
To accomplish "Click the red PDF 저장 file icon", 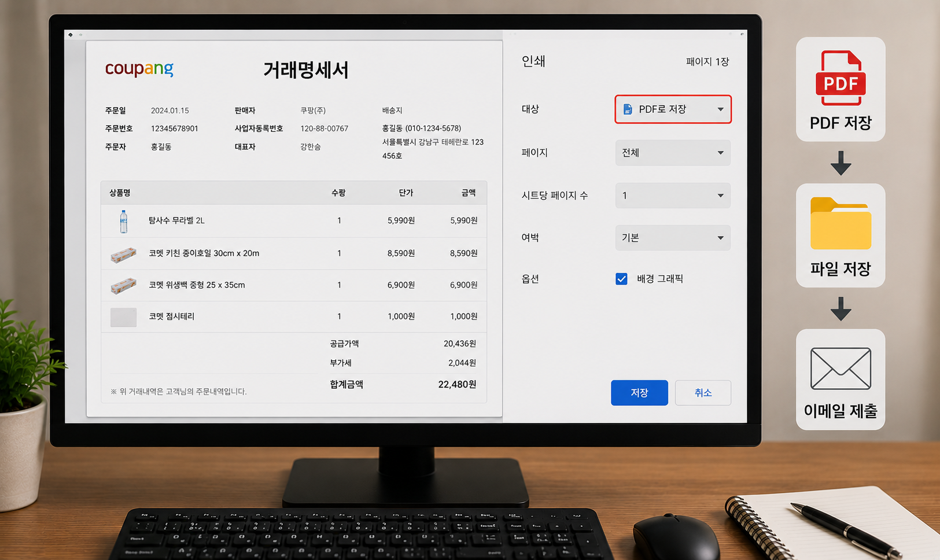I will click(841, 78).
